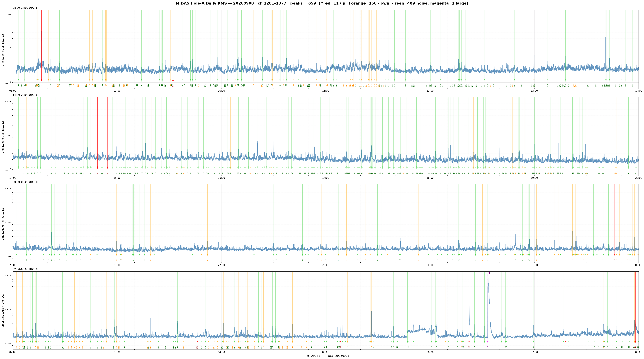Select the orange peak 627 label
The image size is (644, 359).
tap(445, 347)
